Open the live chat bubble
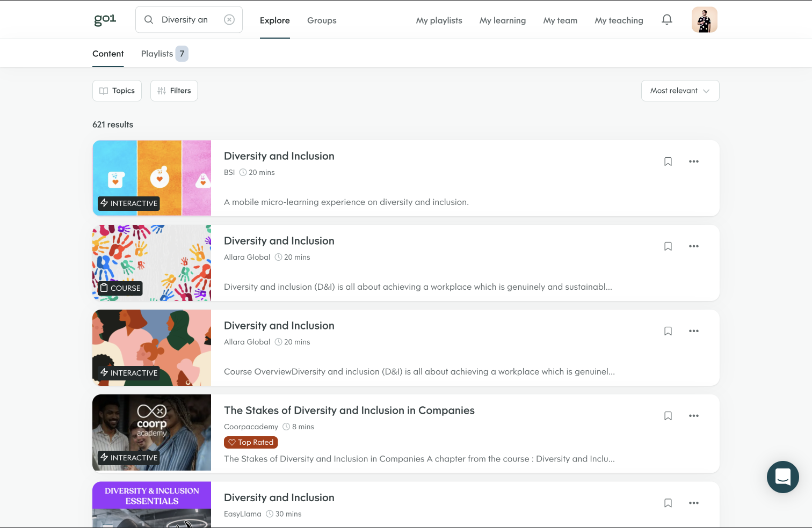Viewport: 812px width, 528px height. [782, 477]
